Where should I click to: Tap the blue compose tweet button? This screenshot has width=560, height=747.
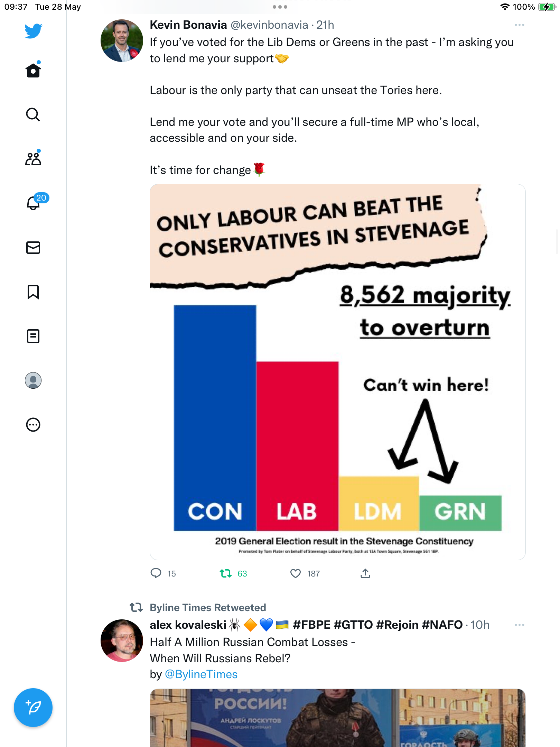pyautogui.click(x=33, y=708)
